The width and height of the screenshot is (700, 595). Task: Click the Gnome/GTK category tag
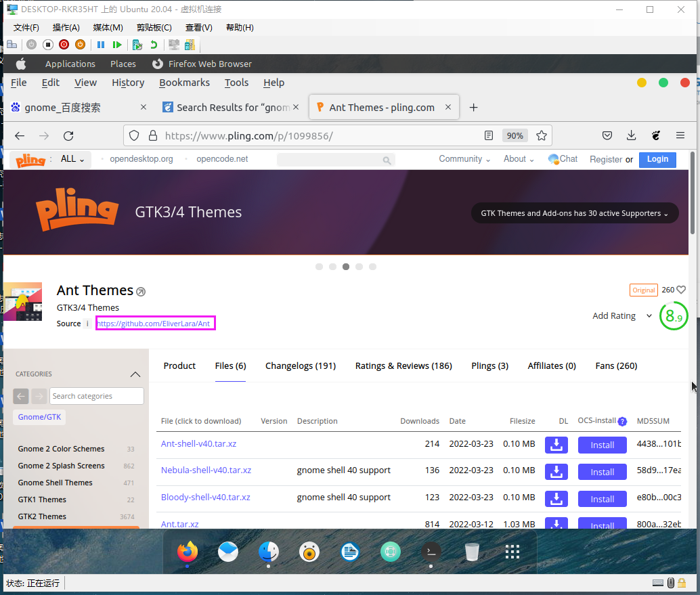pyautogui.click(x=39, y=417)
